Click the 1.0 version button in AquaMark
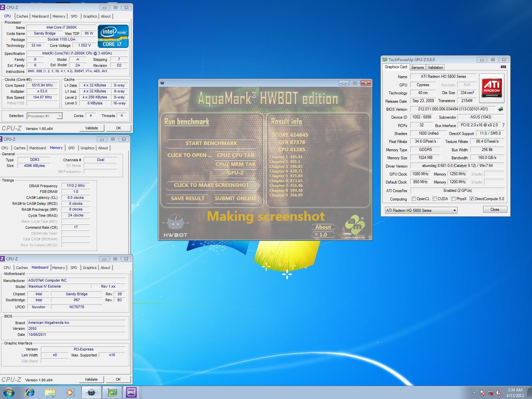Image resolution: width=532 pixels, height=399 pixels. pyautogui.click(x=323, y=235)
